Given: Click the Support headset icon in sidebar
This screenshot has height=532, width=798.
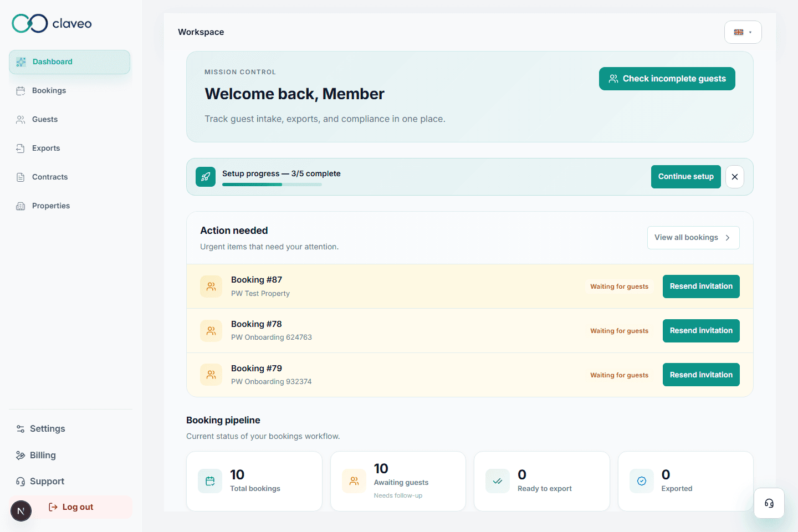Looking at the screenshot, I should 21,482.
